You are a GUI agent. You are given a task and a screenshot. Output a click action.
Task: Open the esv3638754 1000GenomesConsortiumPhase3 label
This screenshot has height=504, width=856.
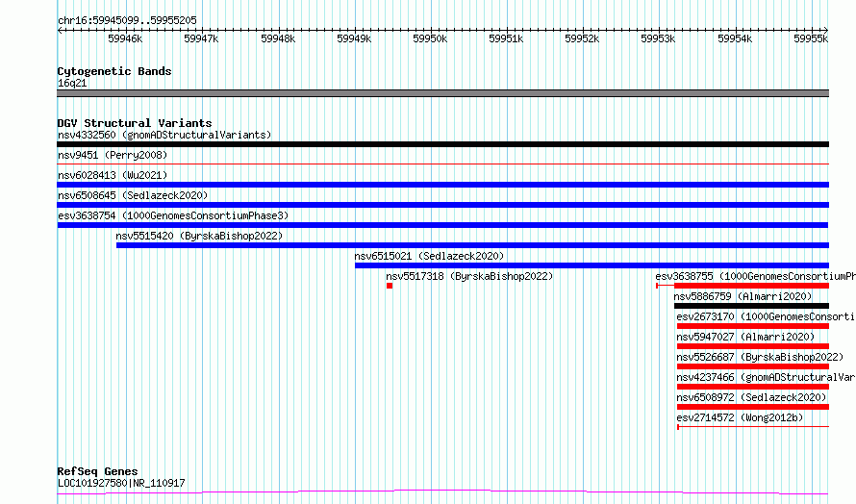pos(173,215)
